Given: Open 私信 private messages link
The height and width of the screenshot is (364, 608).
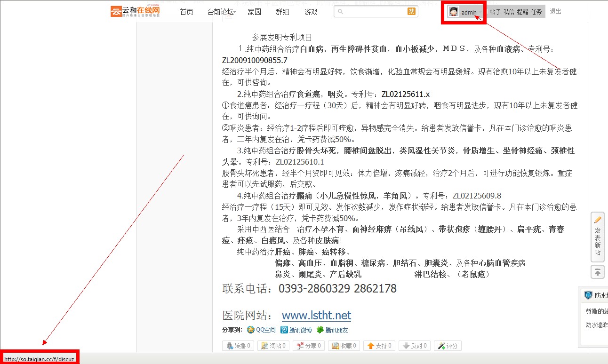Looking at the screenshot, I should (x=509, y=12).
